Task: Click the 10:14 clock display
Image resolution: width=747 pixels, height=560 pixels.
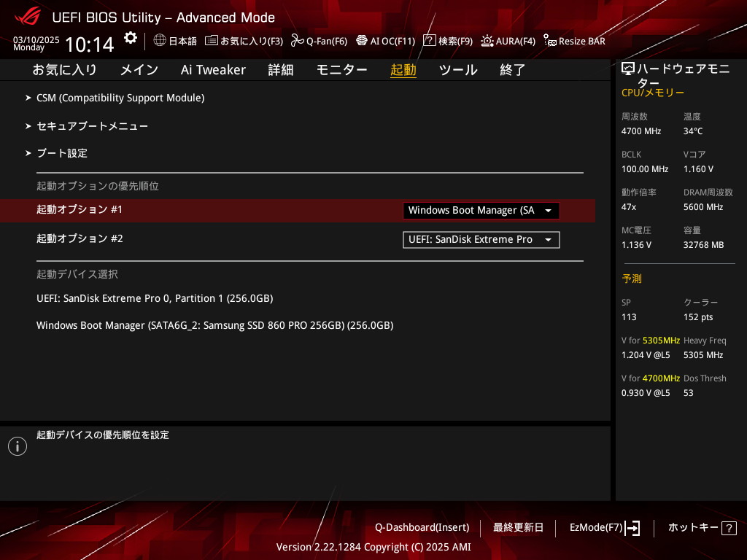Action: coord(90,44)
